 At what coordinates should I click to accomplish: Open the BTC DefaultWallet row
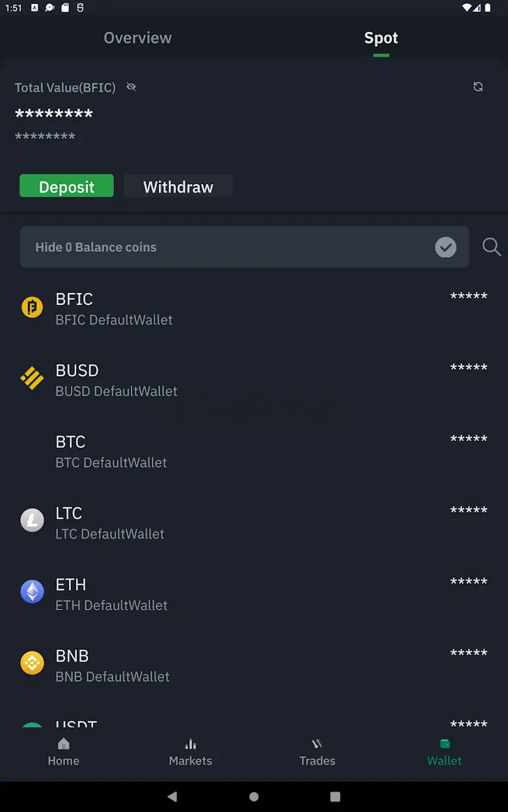tap(111, 452)
